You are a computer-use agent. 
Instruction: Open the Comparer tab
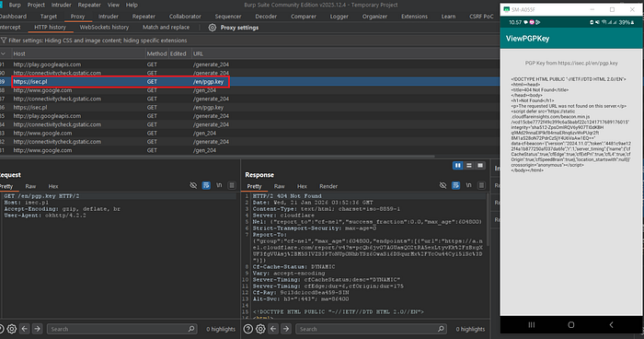point(304,17)
